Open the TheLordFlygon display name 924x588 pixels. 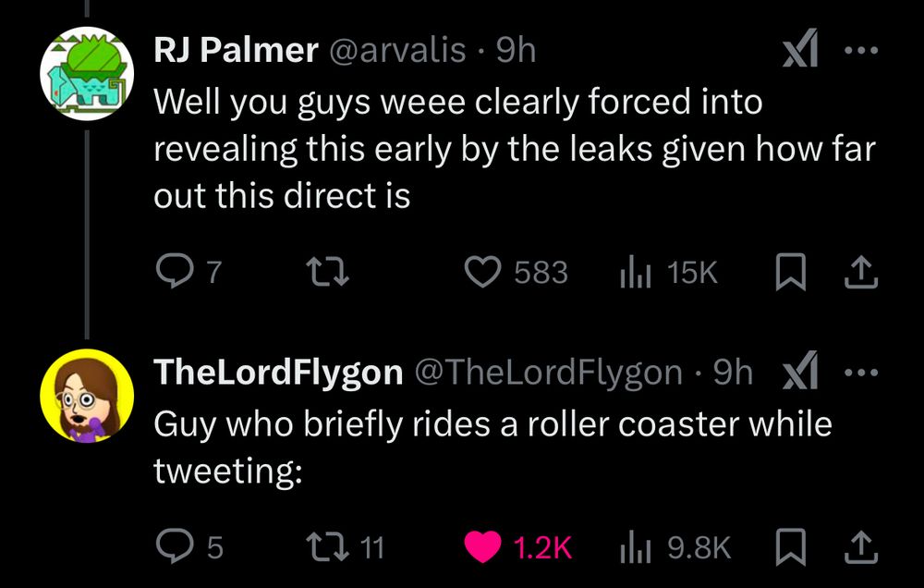(278, 372)
